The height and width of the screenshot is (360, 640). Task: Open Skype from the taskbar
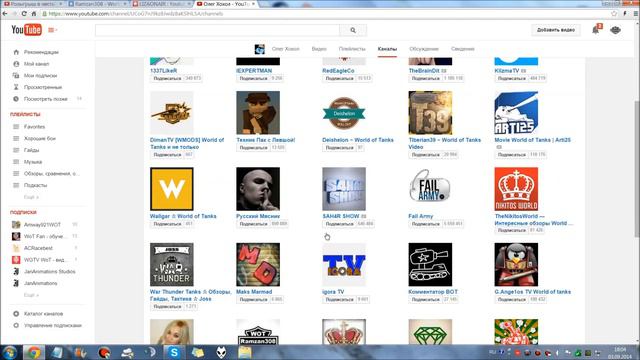[x=174, y=352]
